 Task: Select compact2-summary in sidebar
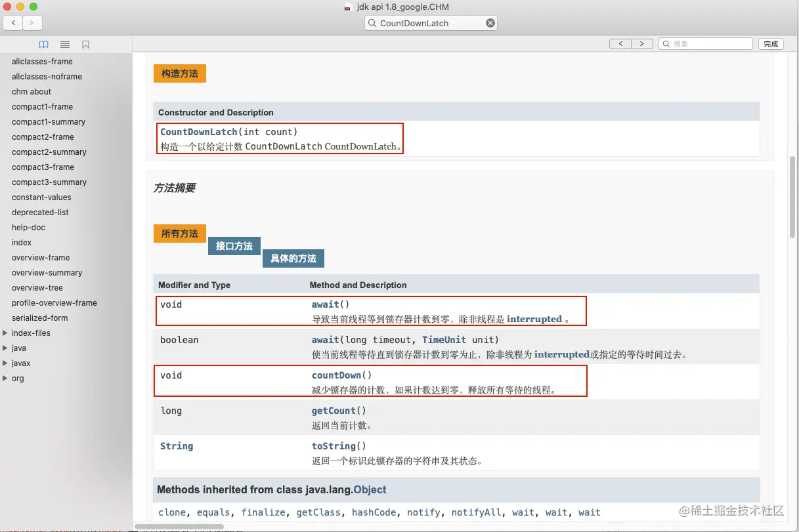[49, 152]
